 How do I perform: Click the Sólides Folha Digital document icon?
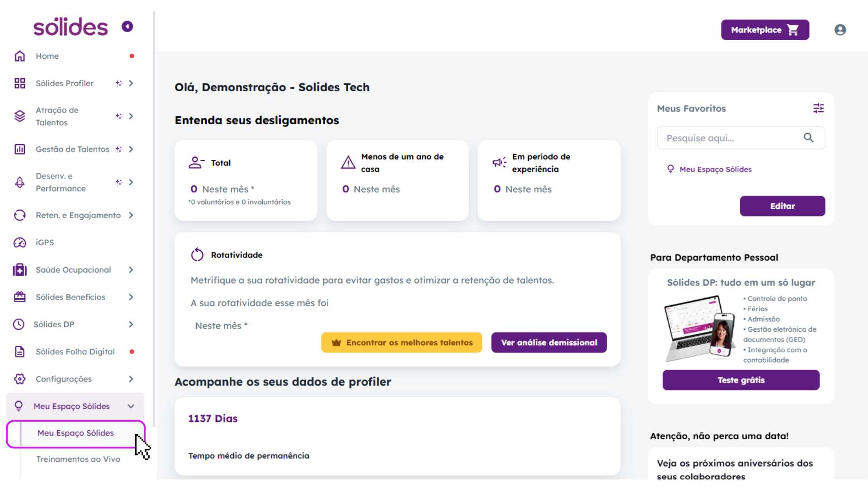[19, 352]
